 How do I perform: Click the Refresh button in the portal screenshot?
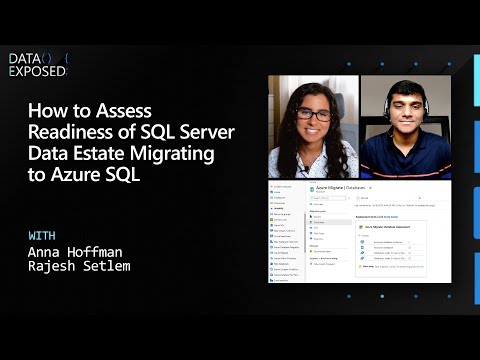click(x=362, y=198)
